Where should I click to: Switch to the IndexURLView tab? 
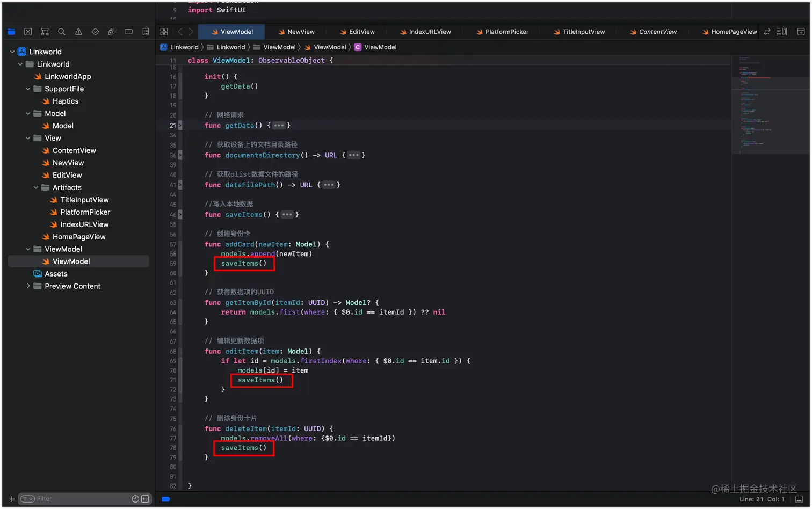425,32
